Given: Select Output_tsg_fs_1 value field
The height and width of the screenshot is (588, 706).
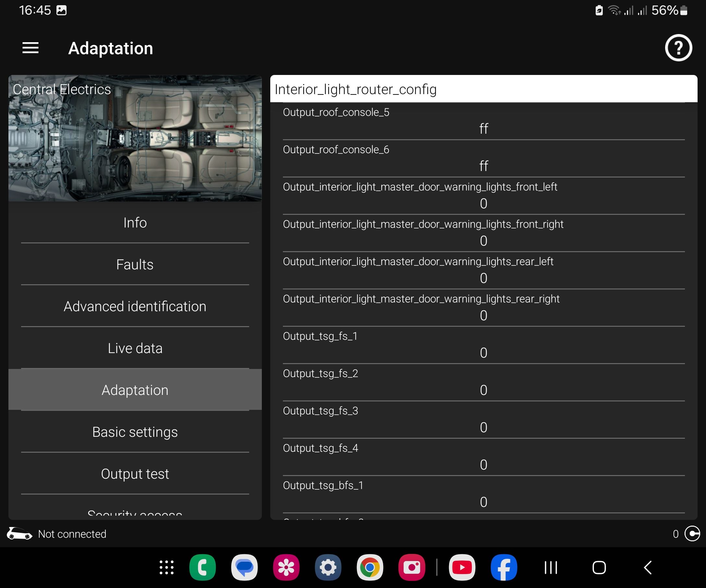Looking at the screenshot, I should point(483,353).
